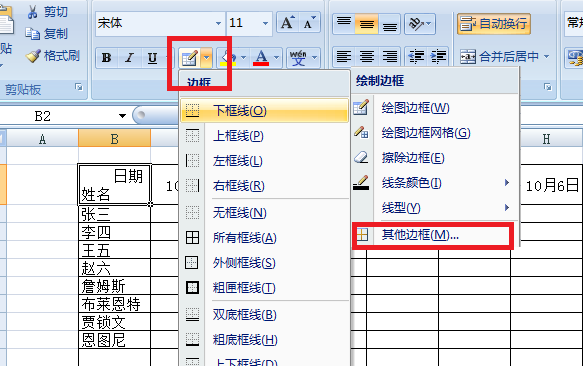The image size is (583, 366).
Task: Open the fill color dropdown arrow
Action: [x=243, y=58]
